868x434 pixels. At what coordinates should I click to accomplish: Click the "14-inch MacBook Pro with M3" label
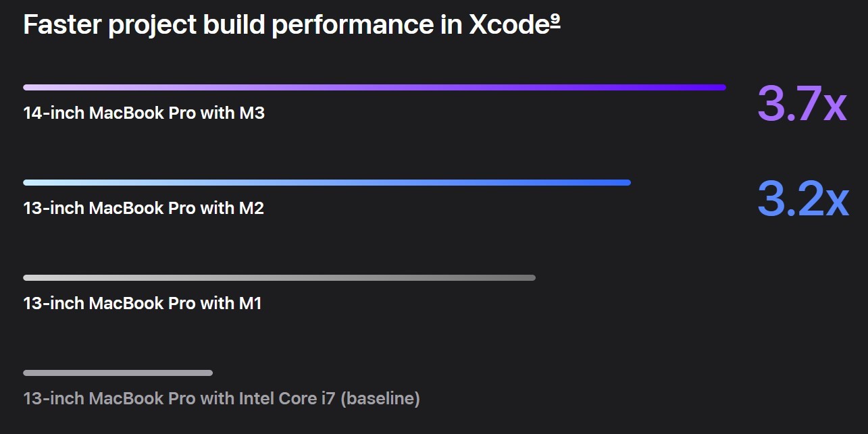(x=144, y=113)
